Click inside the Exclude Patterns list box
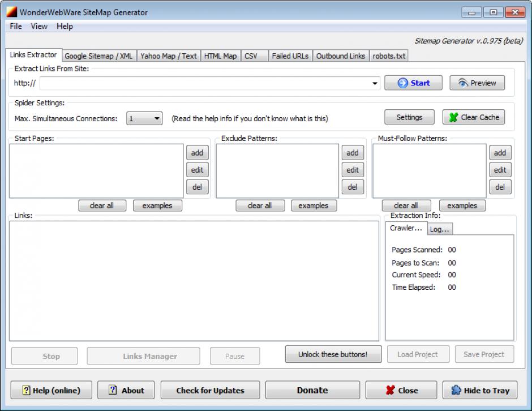 coord(277,171)
